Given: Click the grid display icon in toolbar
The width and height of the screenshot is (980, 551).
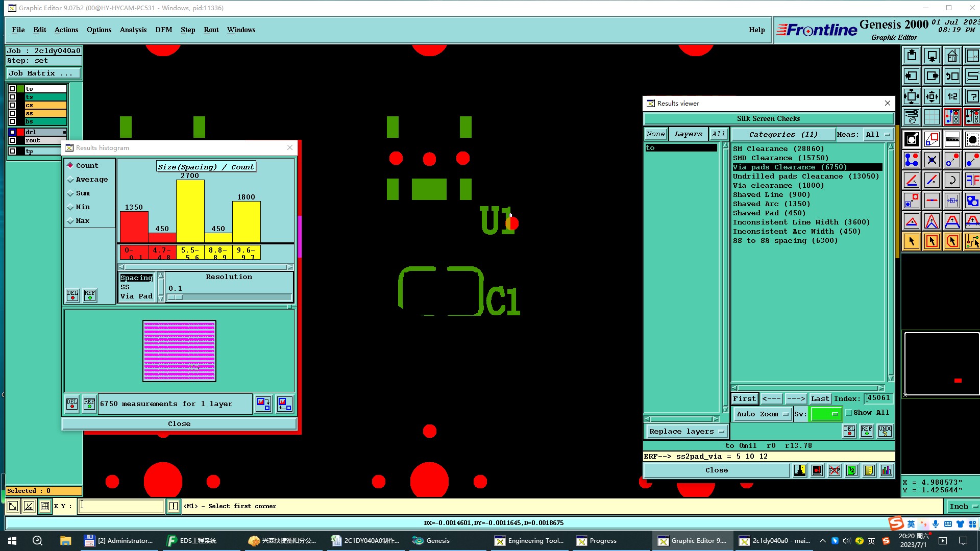Looking at the screenshot, I should point(932,117).
